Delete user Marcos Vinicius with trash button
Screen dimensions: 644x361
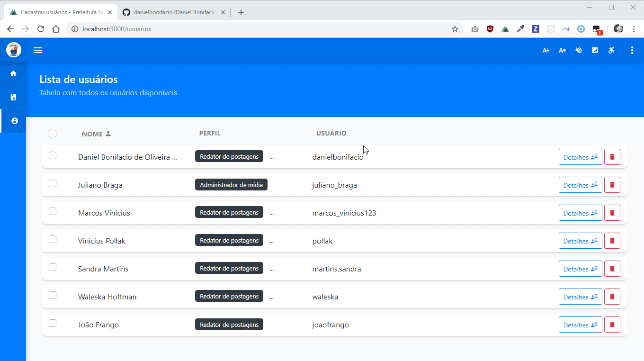(x=612, y=213)
